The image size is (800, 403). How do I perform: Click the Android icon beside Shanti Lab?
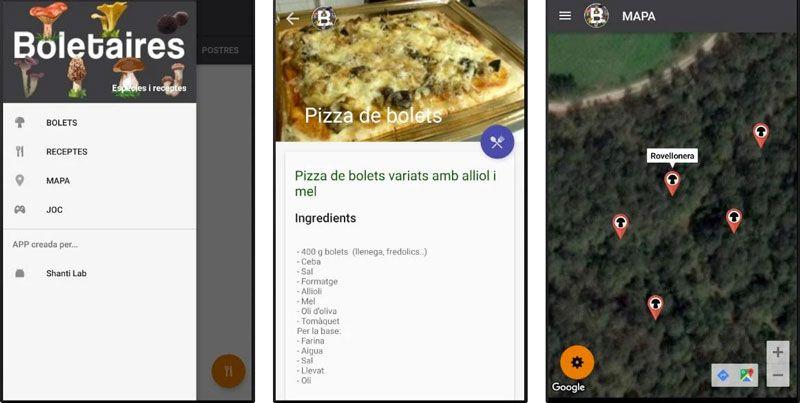pyautogui.click(x=20, y=273)
